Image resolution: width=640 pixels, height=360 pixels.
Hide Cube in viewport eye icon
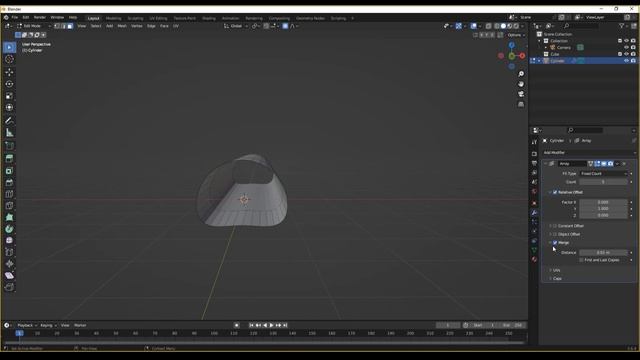click(627, 54)
